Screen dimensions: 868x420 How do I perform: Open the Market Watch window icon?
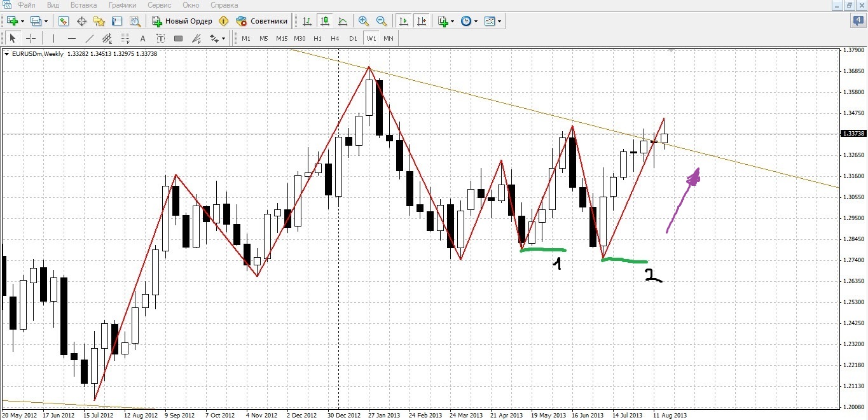64,21
